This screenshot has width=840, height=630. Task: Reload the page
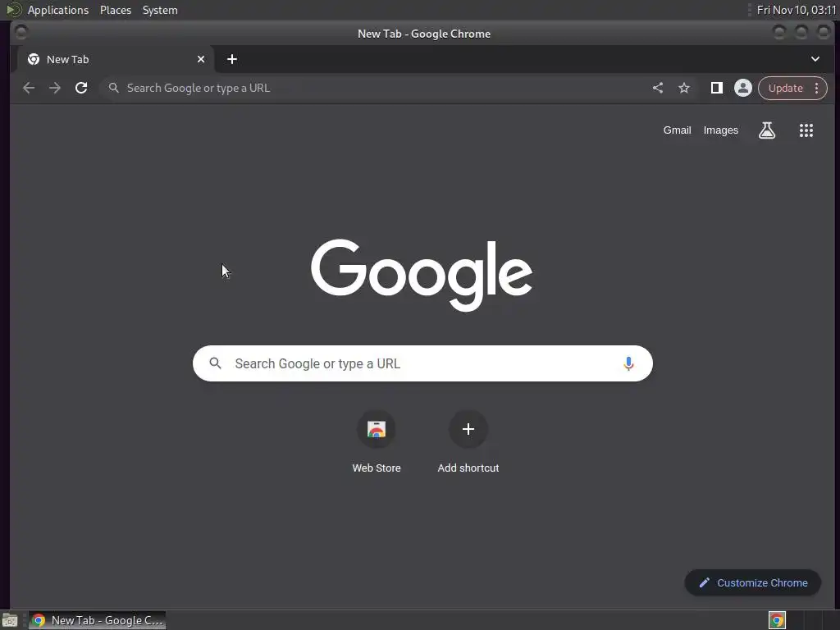pyautogui.click(x=81, y=88)
